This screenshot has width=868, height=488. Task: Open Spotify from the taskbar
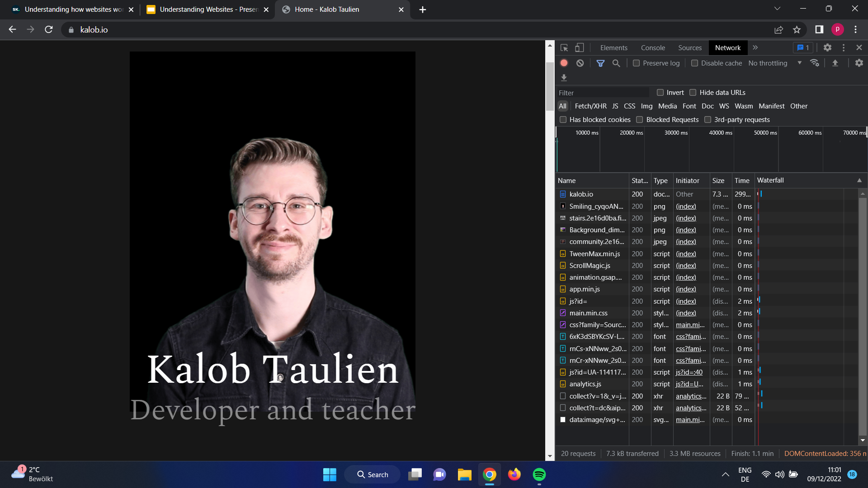[x=539, y=474]
